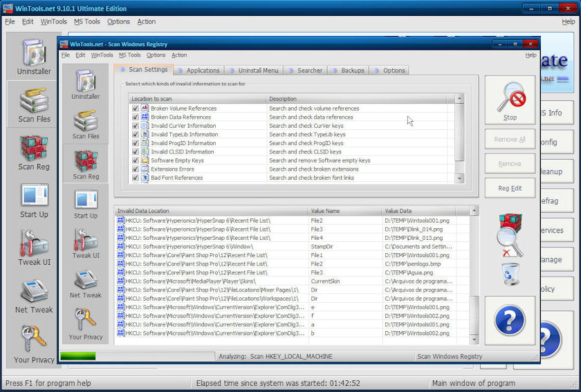Click scan settings list scrollbar thumb
581x392 pixels.
(459, 132)
